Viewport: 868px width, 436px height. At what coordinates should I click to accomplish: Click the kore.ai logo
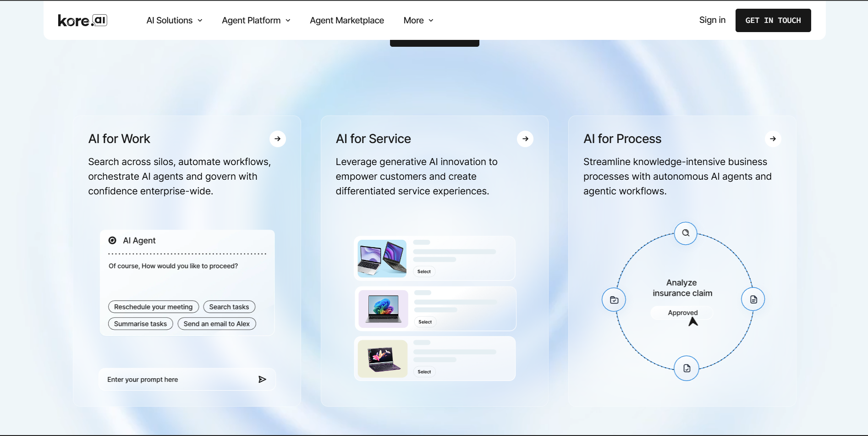click(x=82, y=21)
